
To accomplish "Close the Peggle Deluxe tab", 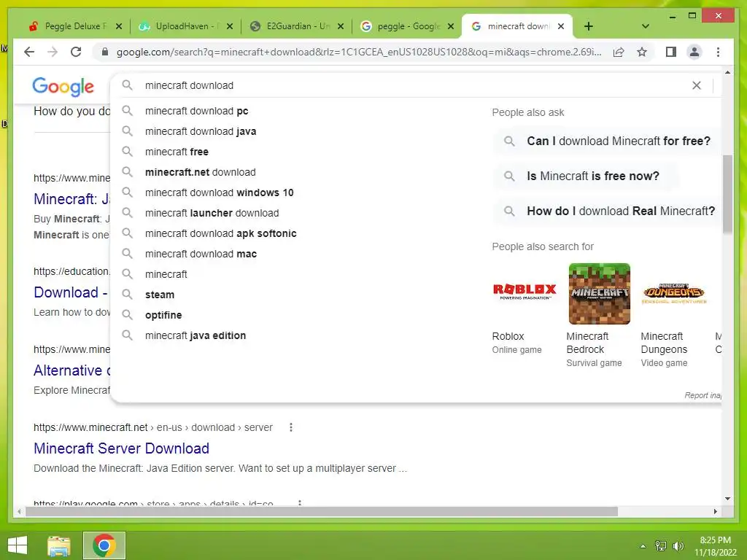I will [x=119, y=26].
